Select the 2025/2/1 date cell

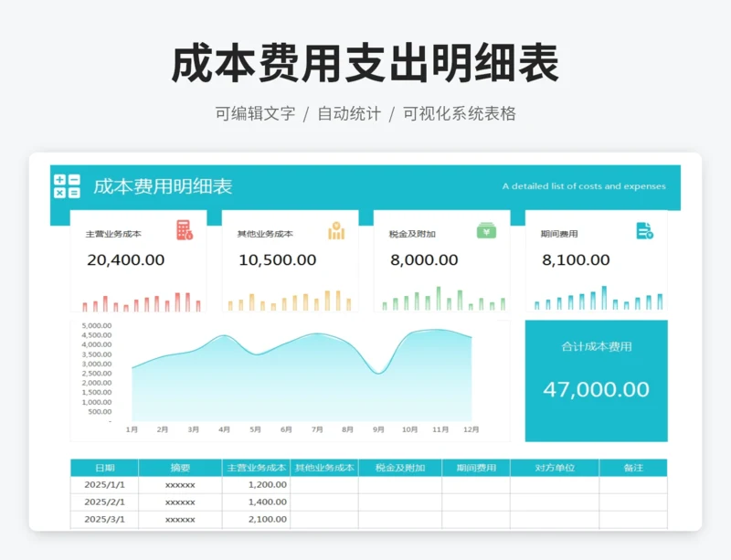104,502
